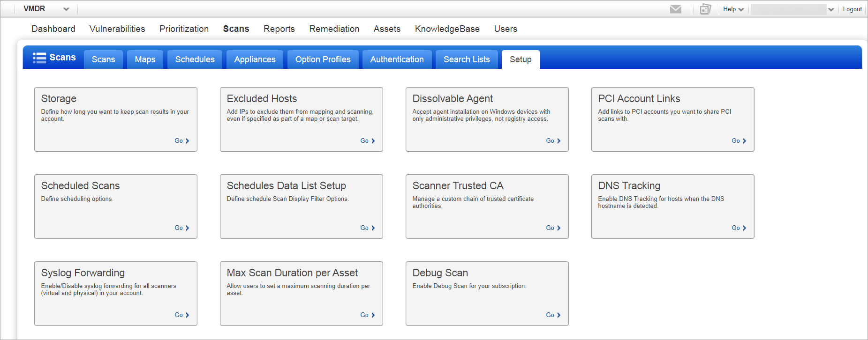Screen dimensions: 868x340
Task: Open the Vulnerabilities section
Action: [117, 29]
